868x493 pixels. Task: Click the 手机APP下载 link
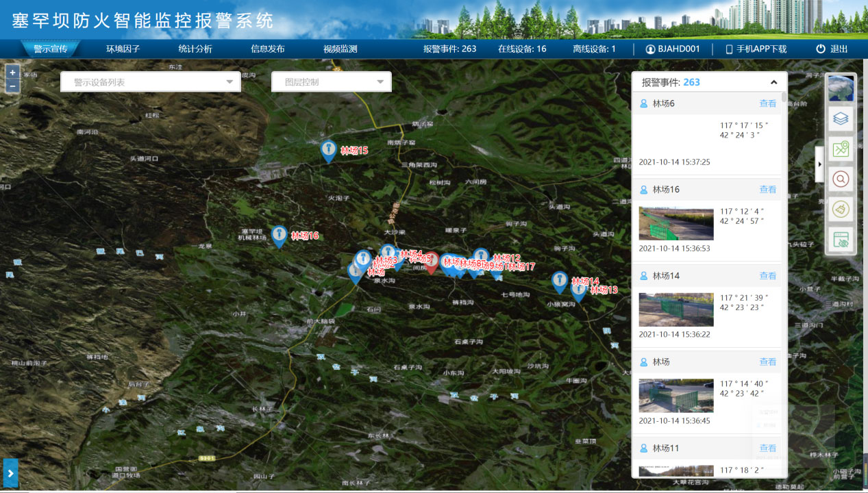[756, 49]
